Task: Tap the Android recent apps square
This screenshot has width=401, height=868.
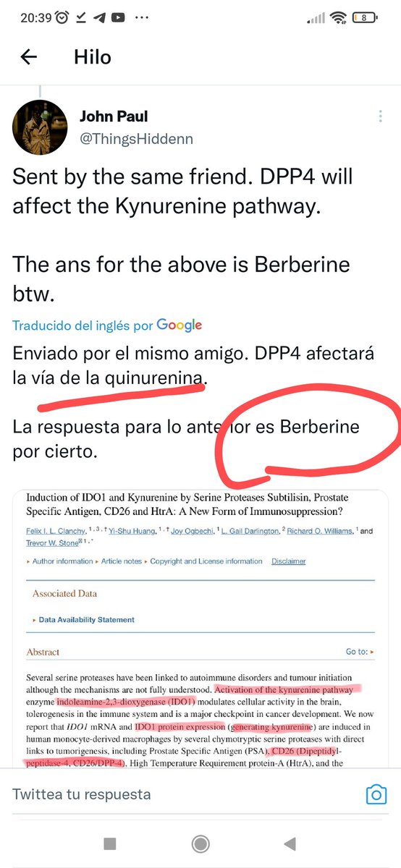Action: pos(110,843)
